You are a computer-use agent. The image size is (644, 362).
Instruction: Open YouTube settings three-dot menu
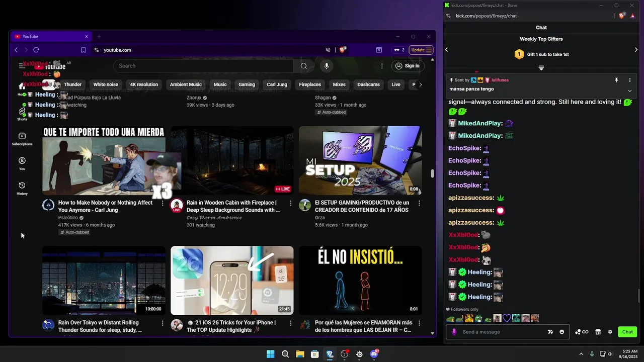tap(382, 66)
